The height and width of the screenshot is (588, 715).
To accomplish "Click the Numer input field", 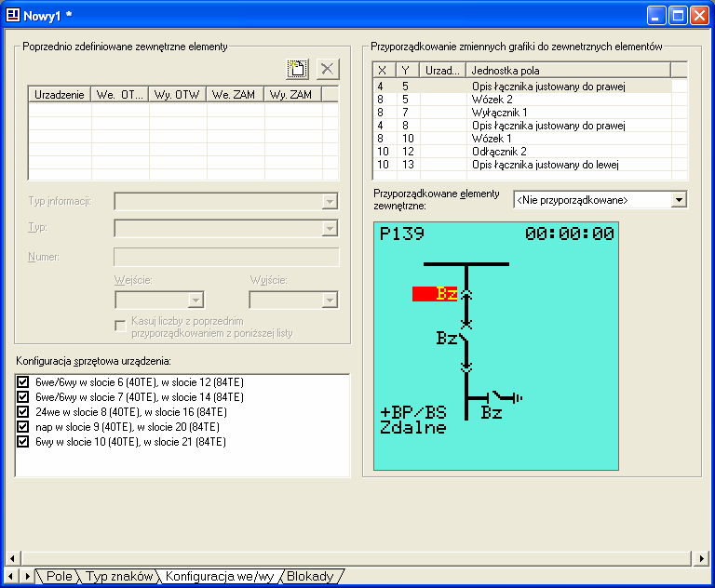I will (x=226, y=257).
